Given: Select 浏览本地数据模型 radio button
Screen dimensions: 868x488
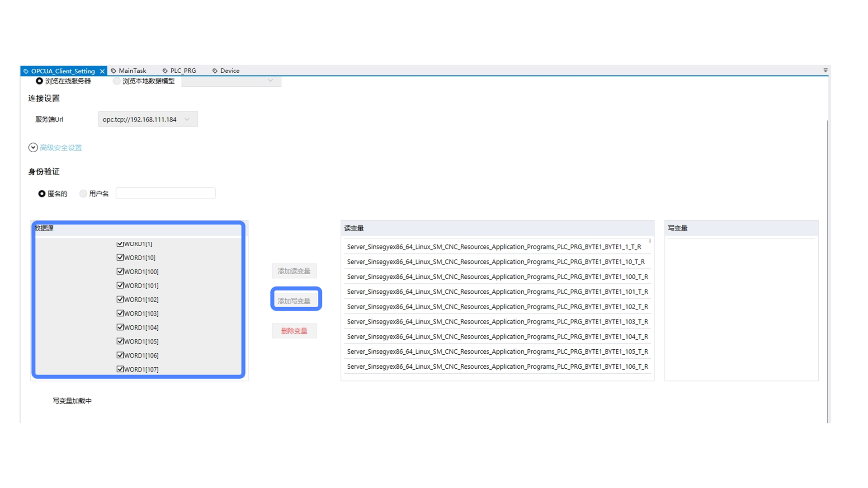Looking at the screenshot, I should [x=117, y=81].
